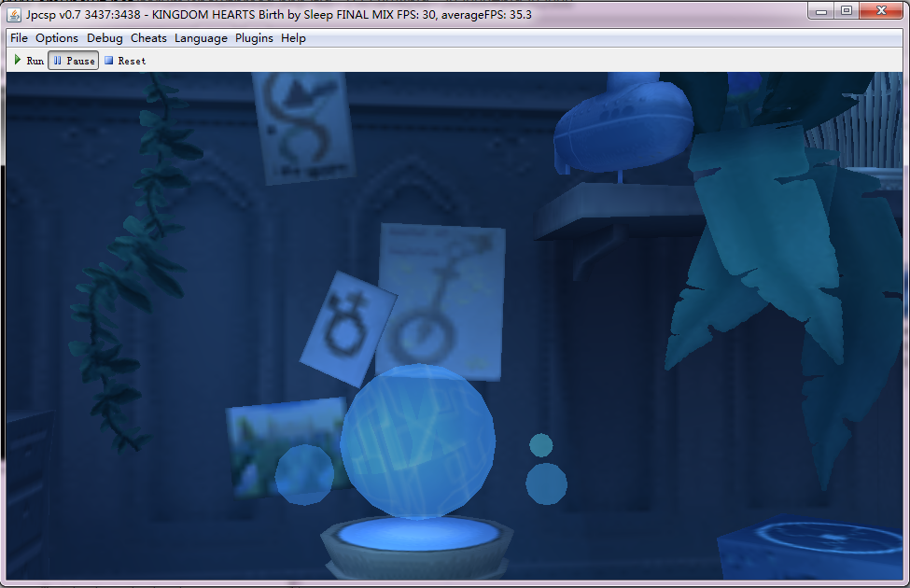910x588 pixels.
Task: Click the blue object on the shelf
Action: tap(623, 126)
